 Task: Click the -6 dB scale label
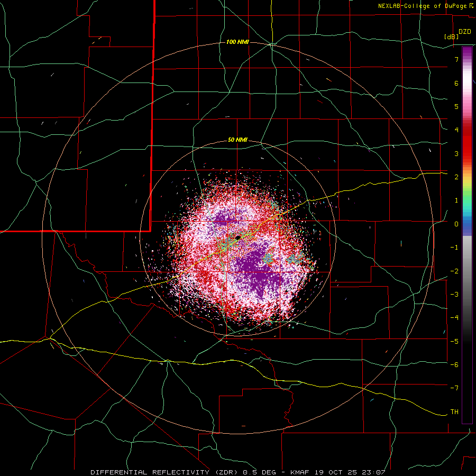click(454, 364)
